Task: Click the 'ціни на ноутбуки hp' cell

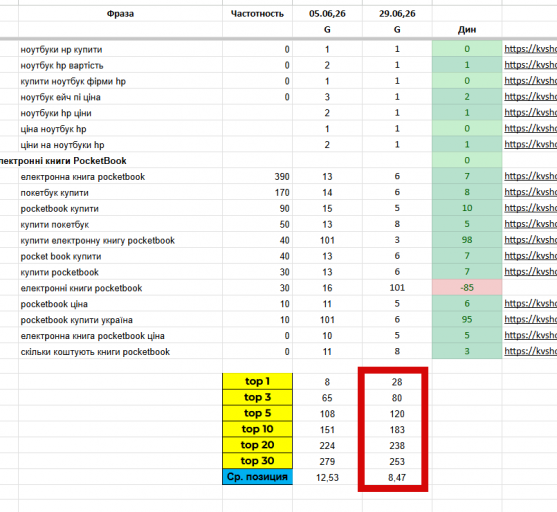Action: coord(120,145)
